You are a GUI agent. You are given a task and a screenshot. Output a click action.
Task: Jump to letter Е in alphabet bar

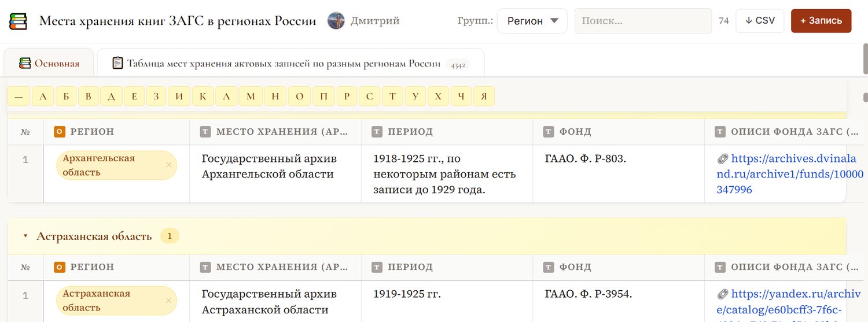coord(134,97)
